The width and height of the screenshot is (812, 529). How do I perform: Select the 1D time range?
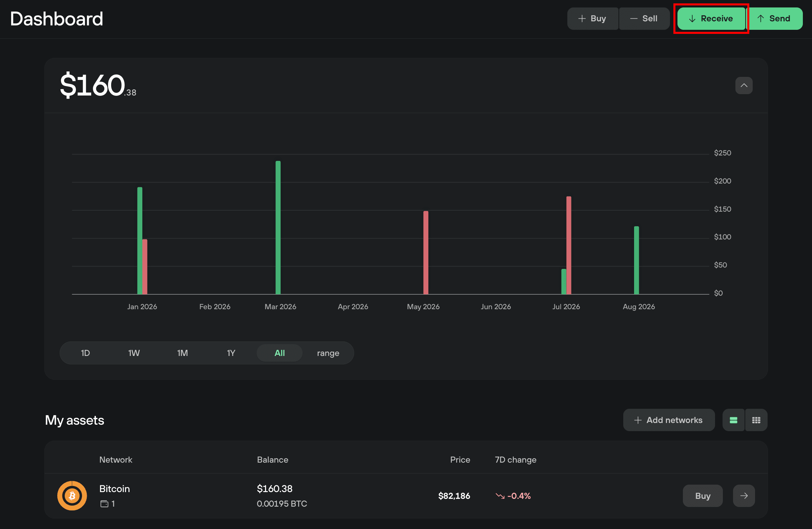click(85, 353)
